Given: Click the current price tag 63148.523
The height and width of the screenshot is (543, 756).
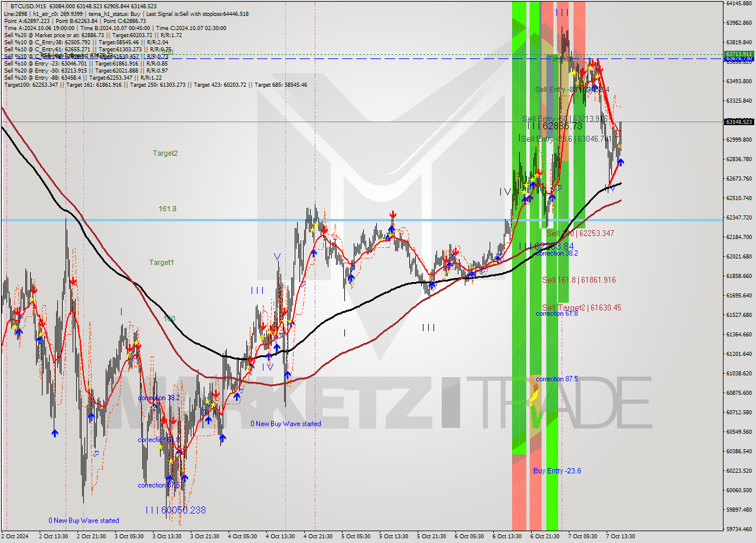Looking at the screenshot, I should 738,122.
